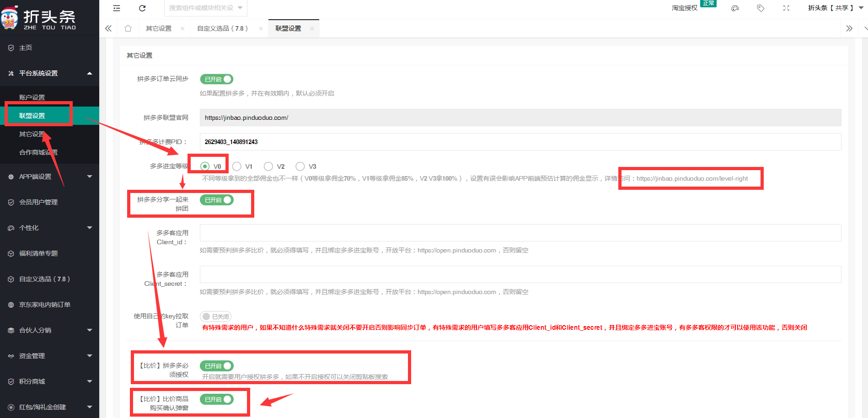Click 多多客应用 Client_id input
868x418 pixels.
pos(520,233)
